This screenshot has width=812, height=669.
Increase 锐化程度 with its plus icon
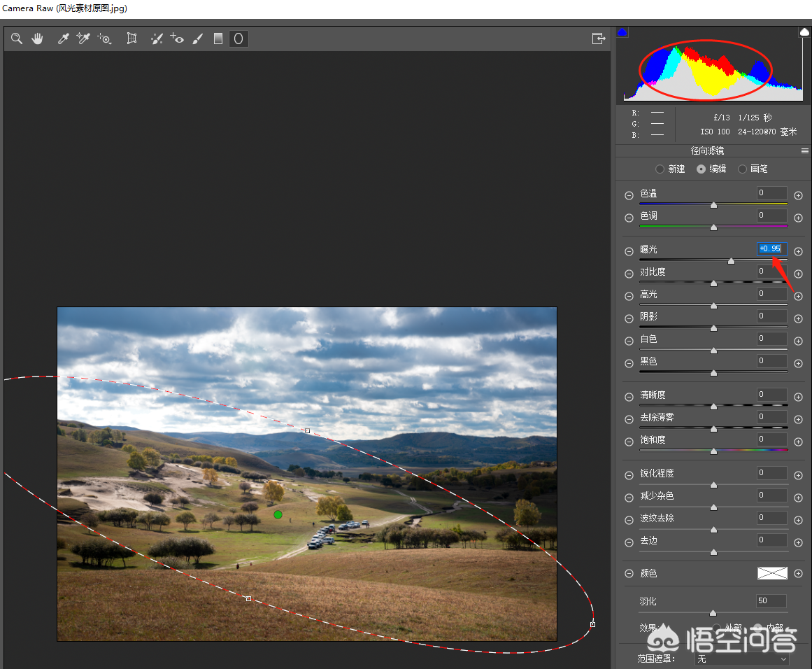[799, 475]
